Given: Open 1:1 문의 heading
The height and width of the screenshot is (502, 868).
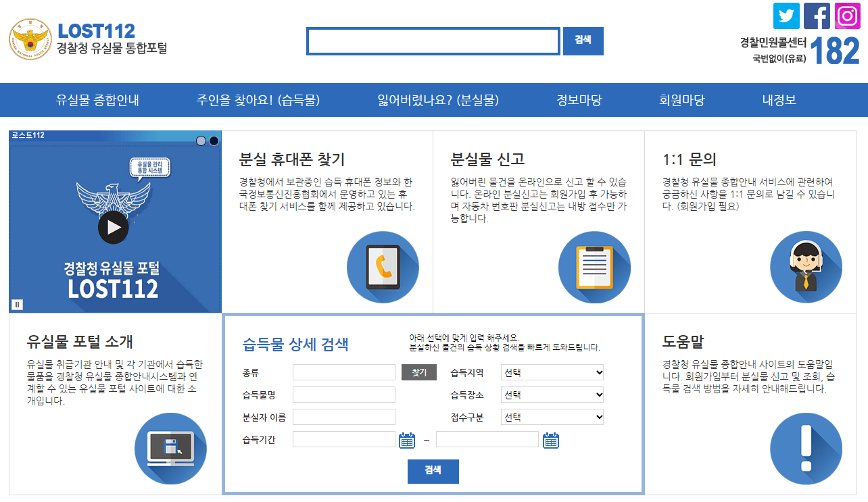Looking at the screenshot, I should coord(690,159).
